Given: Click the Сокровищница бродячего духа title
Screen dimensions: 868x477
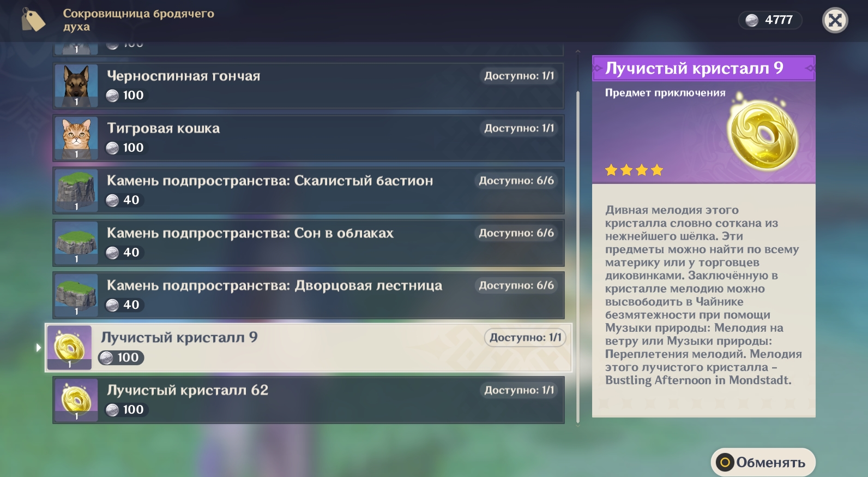Looking at the screenshot, I should [138, 20].
